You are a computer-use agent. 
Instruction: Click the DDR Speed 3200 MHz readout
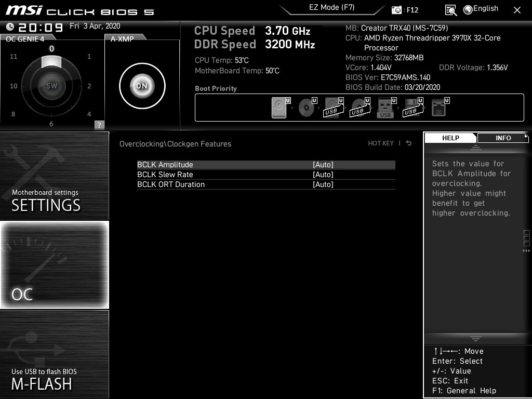pos(255,45)
